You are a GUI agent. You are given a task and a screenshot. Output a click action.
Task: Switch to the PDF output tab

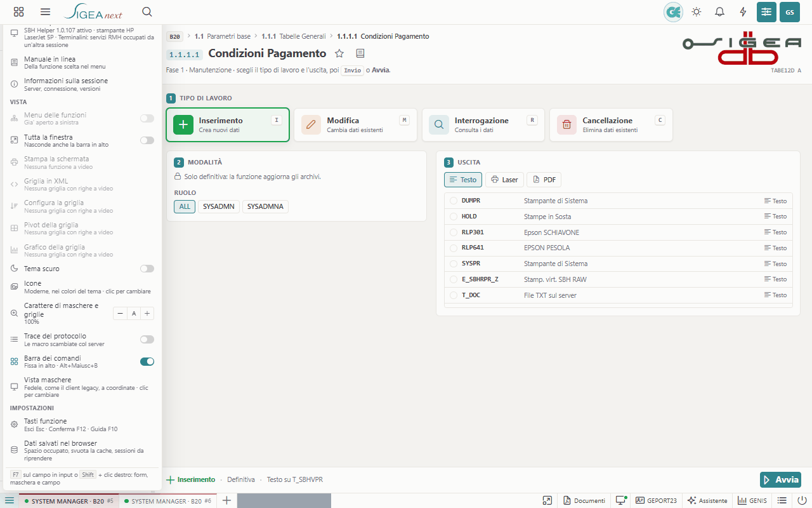(544, 180)
